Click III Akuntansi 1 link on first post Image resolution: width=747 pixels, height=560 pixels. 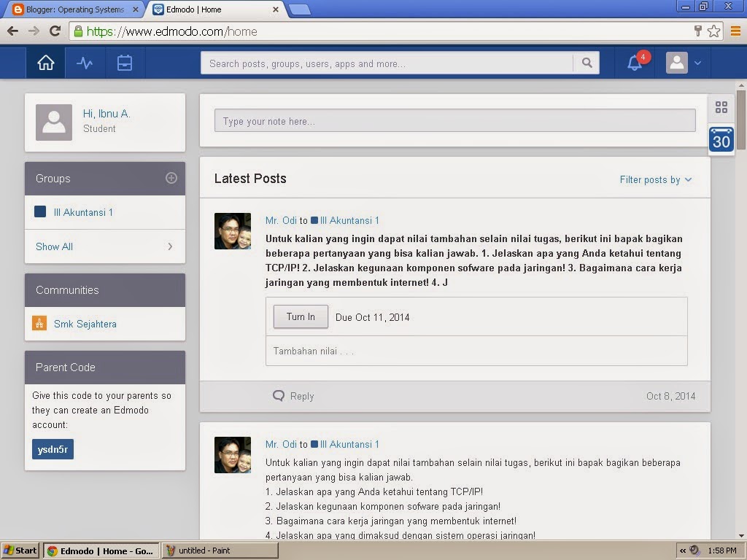point(349,220)
